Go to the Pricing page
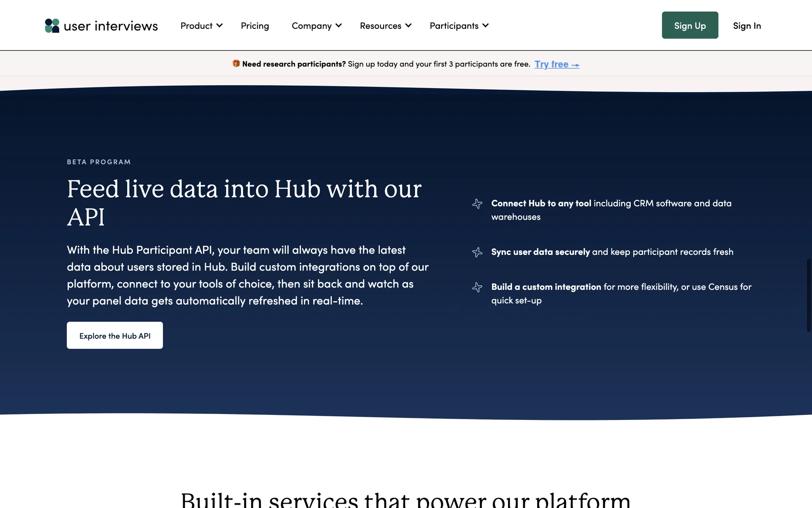 coord(255,26)
